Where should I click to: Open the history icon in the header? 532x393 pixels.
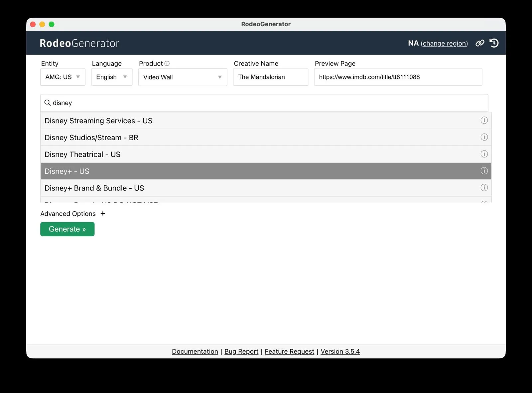coord(494,43)
